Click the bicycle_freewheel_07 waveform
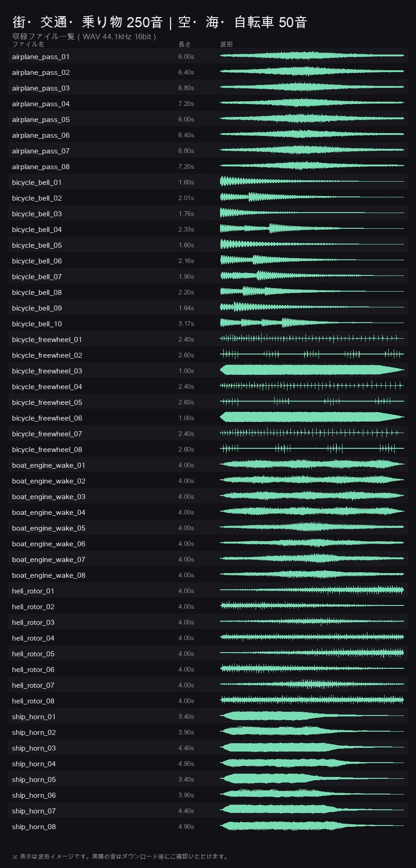 point(312,433)
